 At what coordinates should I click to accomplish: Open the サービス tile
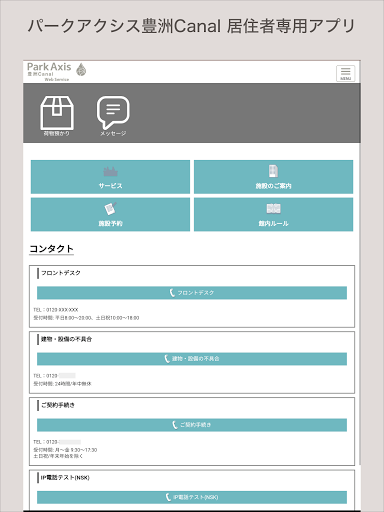[x=110, y=177]
